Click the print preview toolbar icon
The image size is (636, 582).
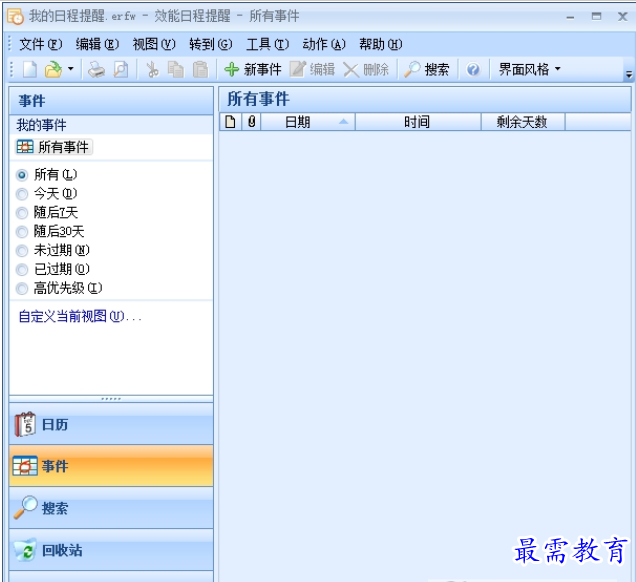coord(120,69)
